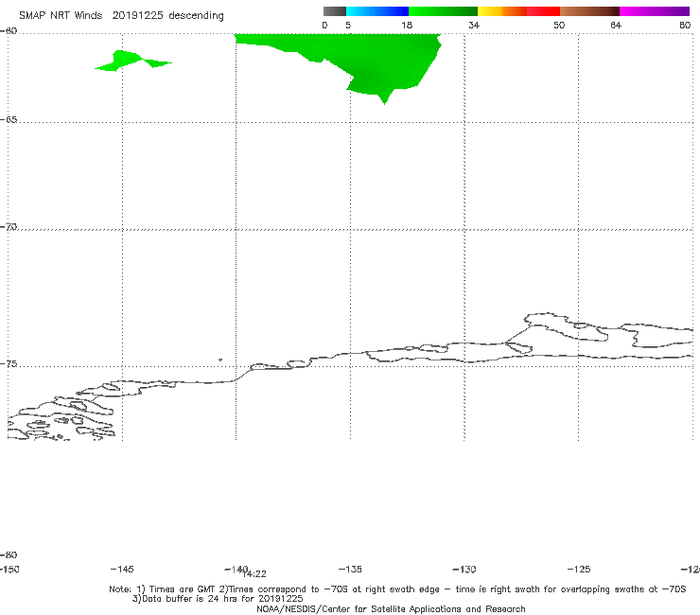Click the title text 'SMAP NRT Winds'
Screen dimensions: 700x615
pos(61,15)
